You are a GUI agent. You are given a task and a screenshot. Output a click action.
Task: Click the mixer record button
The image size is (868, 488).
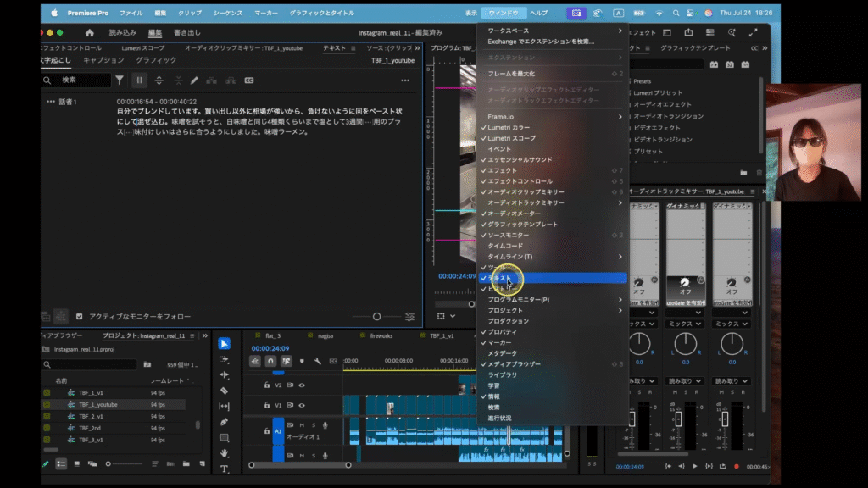737,467
